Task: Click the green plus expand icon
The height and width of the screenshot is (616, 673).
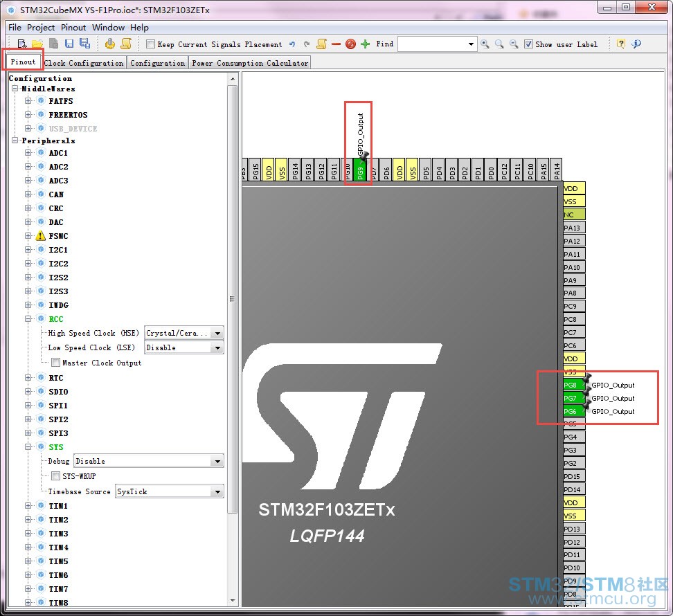Action: point(366,44)
